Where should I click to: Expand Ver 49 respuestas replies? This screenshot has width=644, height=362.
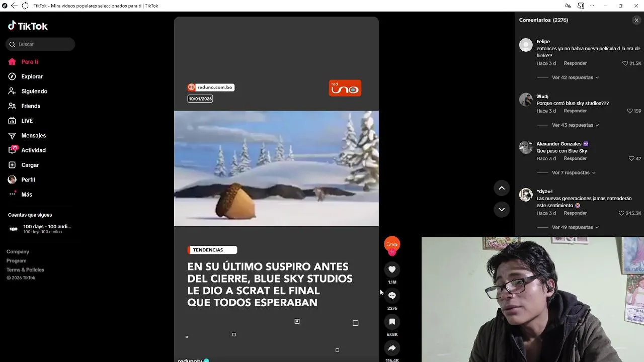click(x=575, y=227)
